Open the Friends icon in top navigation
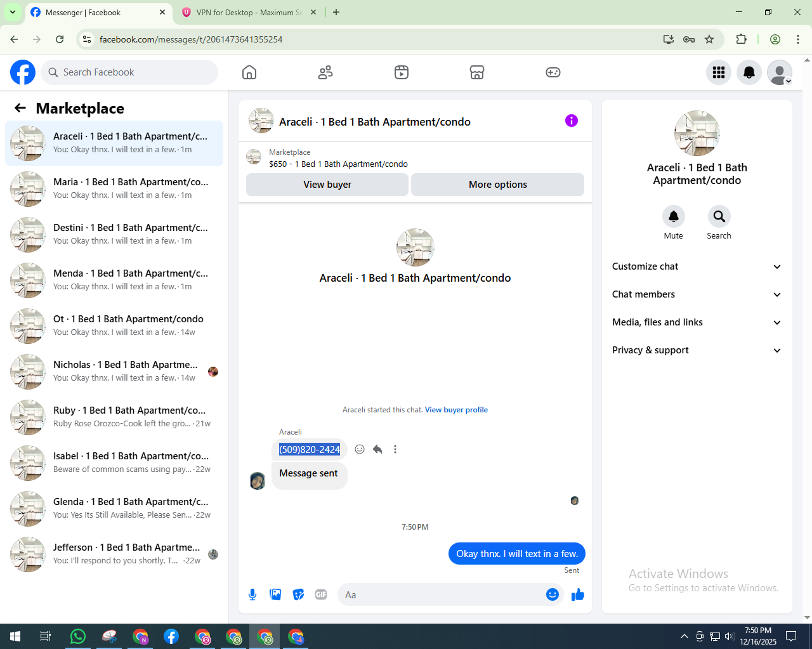 [325, 72]
